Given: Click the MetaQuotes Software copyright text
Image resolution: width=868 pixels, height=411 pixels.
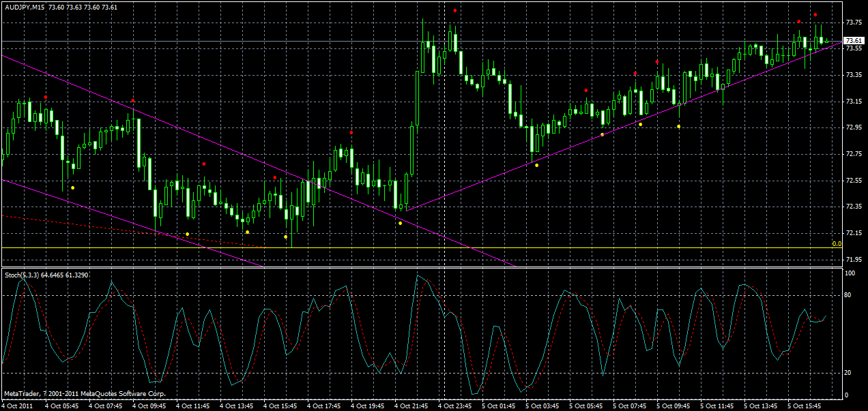Looking at the screenshot, I should 85,393.
